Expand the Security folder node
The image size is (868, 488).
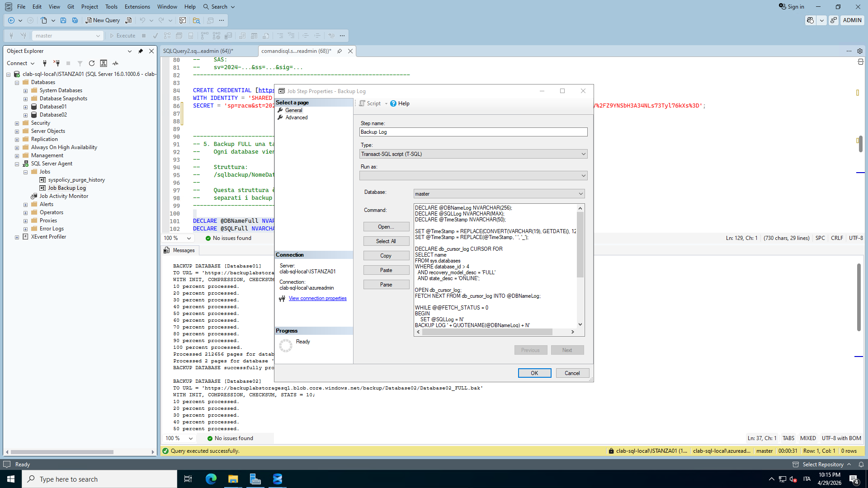point(17,123)
